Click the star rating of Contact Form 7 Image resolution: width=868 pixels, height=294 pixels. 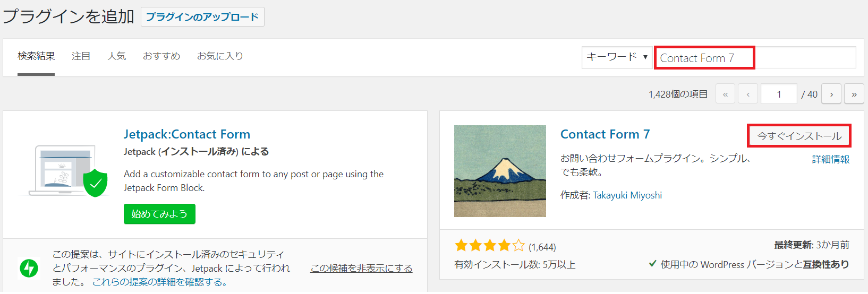point(490,246)
